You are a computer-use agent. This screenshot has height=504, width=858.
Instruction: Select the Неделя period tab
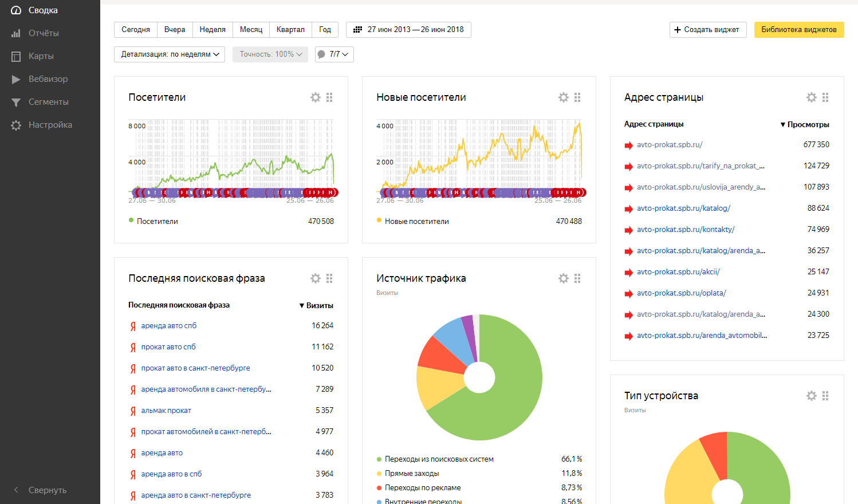coord(212,30)
